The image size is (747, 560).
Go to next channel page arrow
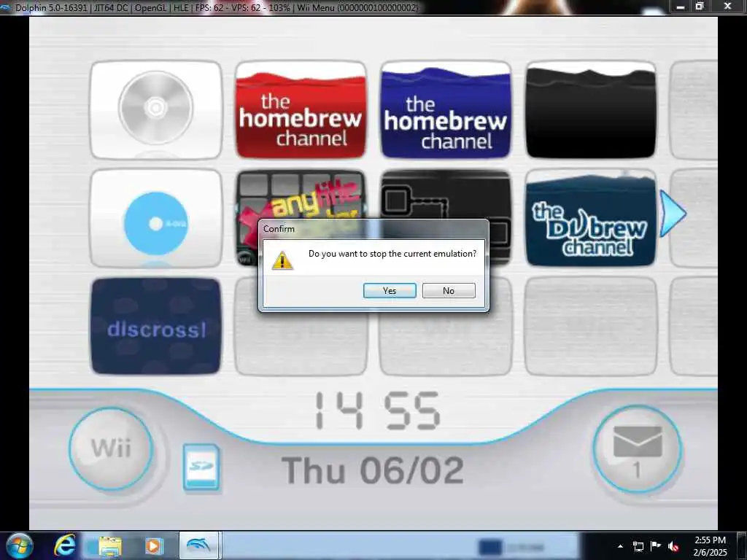[x=673, y=214]
